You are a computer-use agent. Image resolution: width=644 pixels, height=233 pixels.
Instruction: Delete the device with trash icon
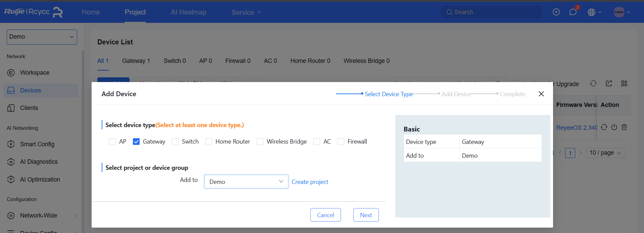(624, 127)
